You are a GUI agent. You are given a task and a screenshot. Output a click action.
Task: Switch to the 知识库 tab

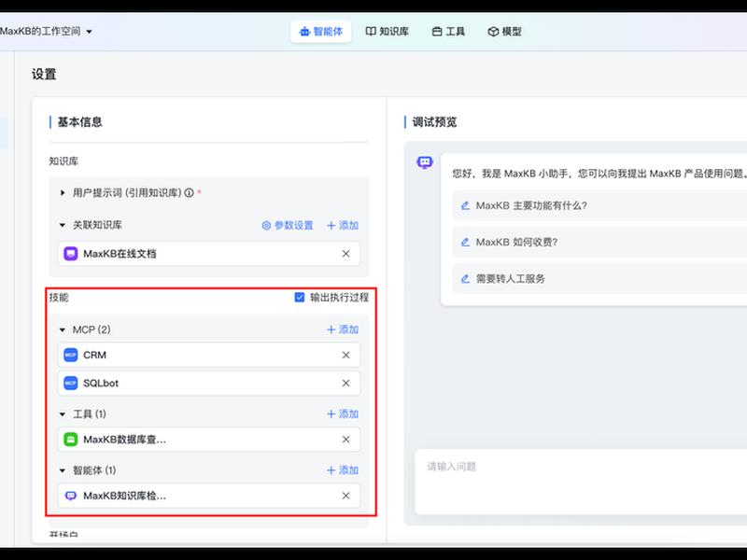coord(387,32)
